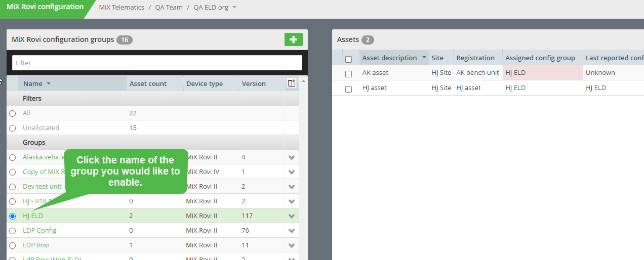Tick the select-all assets header checkbox

[348, 59]
